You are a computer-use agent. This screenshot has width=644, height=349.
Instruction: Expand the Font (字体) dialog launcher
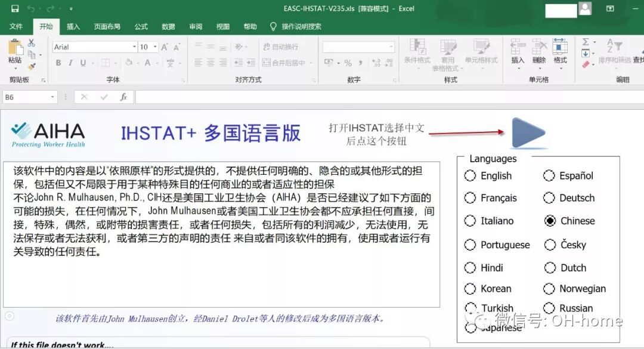[183, 80]
